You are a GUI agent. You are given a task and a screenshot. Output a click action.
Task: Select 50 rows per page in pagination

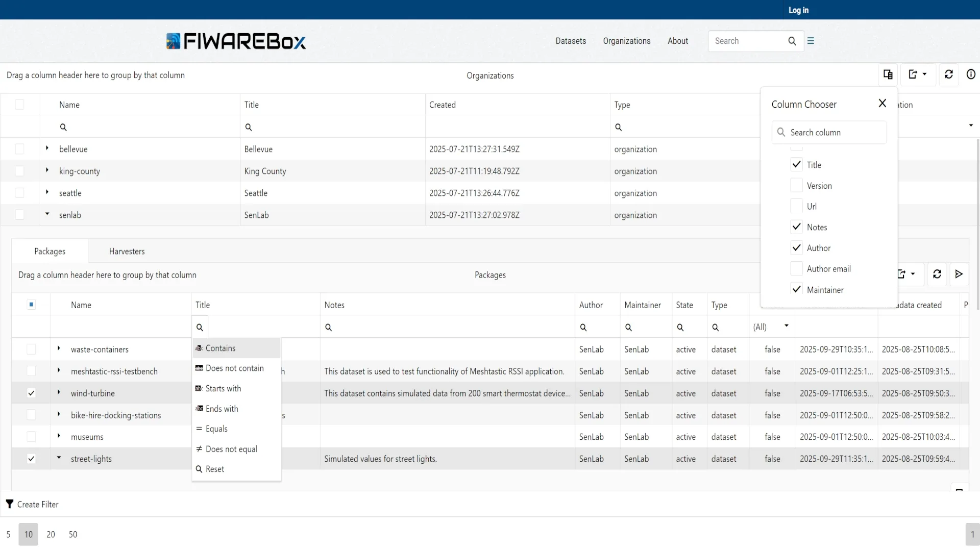tap(72, 534)
